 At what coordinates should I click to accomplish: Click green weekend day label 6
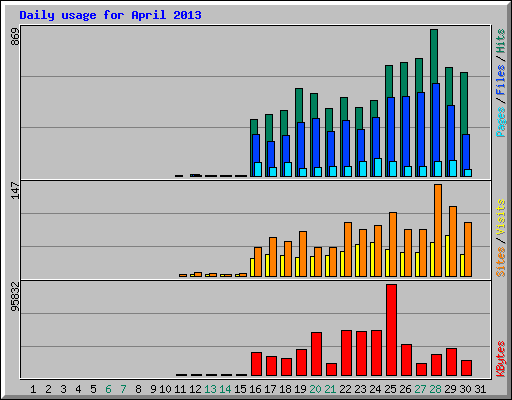tap(108, 389)
